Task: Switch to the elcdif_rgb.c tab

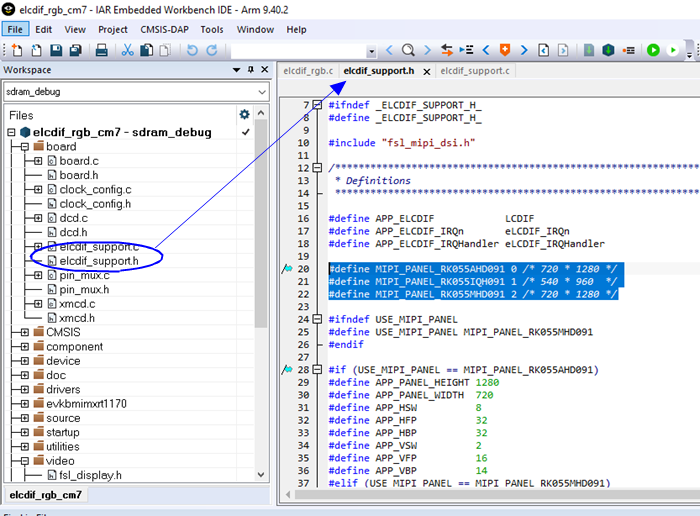Action: point(307,71)
